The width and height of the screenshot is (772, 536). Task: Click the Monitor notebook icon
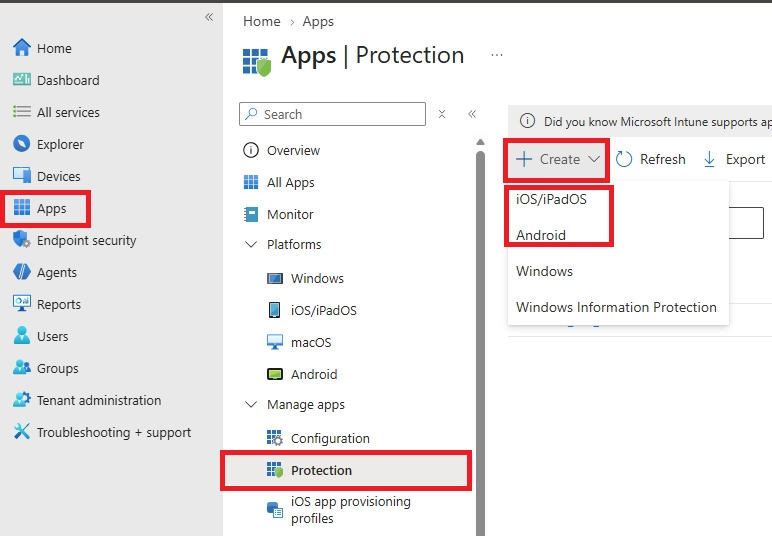coord(251,214)
